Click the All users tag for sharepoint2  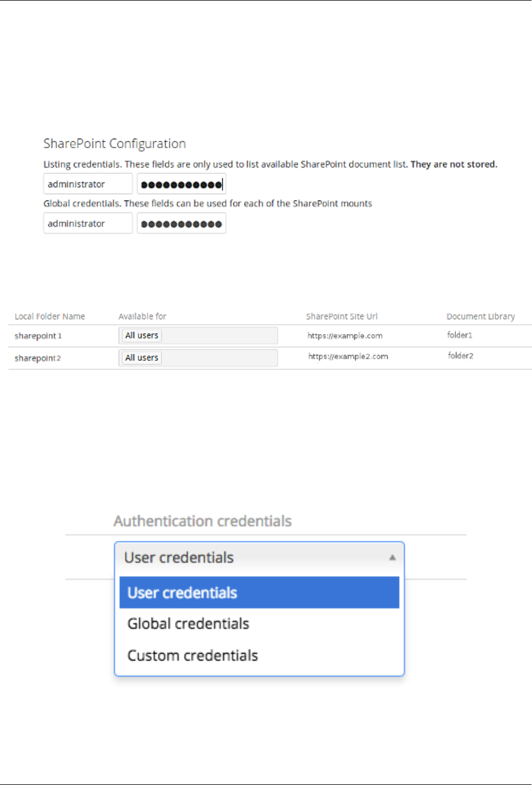[x=142, y=358]
